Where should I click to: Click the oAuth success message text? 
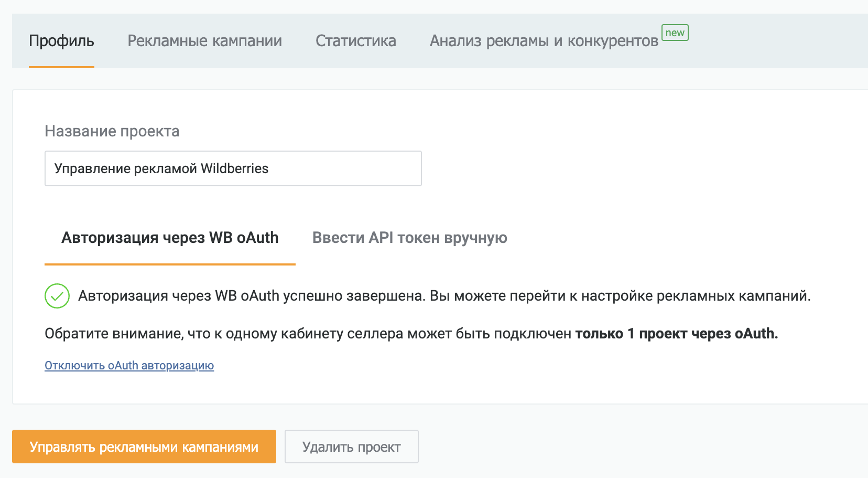[444, 296]
